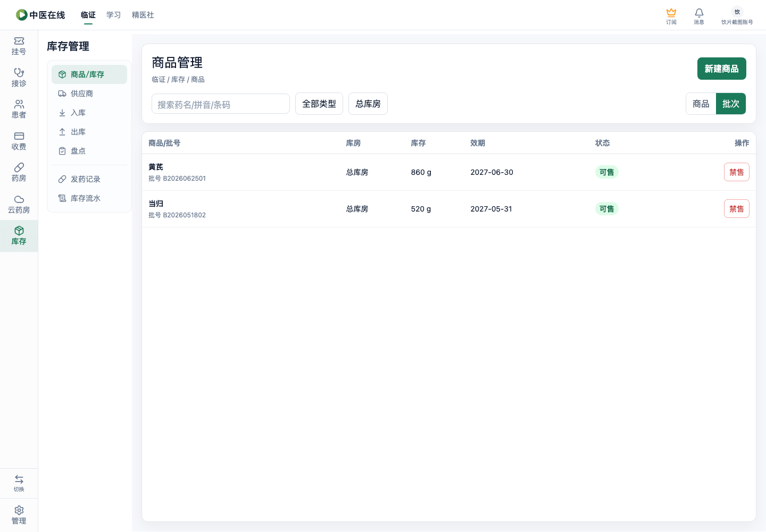Viewport: 766px width, 532px height.
Task: Click the 中医在线 logo icon
Action: point(22,15)
